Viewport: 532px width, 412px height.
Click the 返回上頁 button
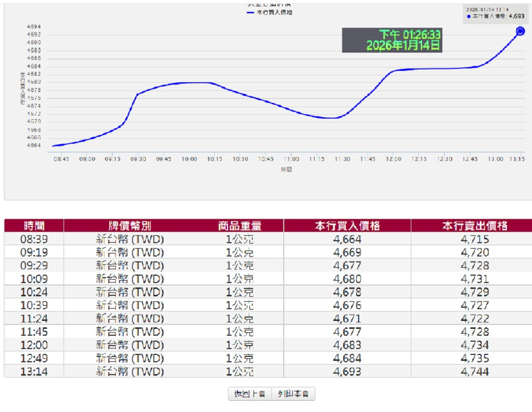click(x=250, y=394)
